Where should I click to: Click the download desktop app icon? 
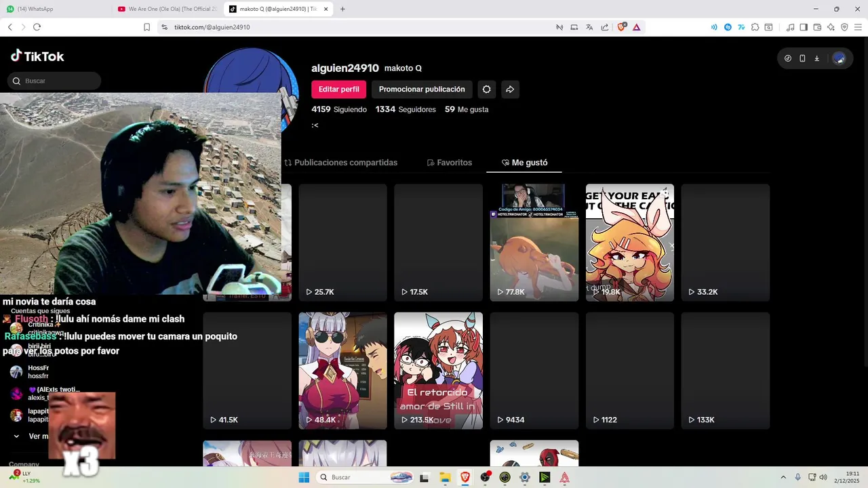click(816, 58)
